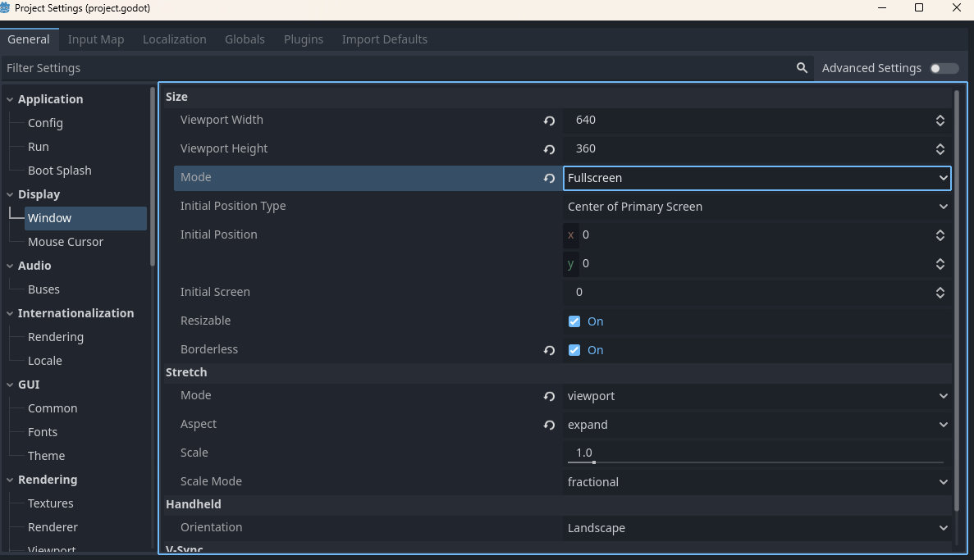Click the properties panel vertical scrollbar
Image resolution: width=974 pixels, height=560 pixels.
957,301
